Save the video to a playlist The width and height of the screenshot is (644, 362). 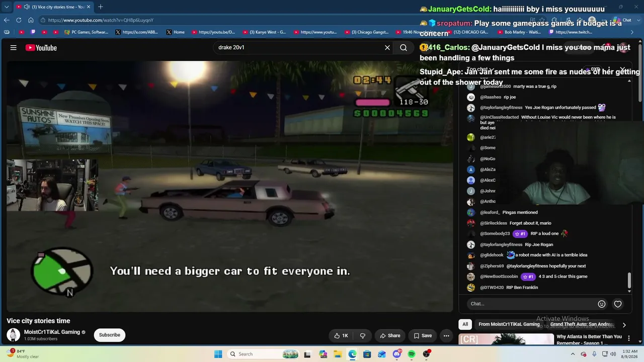[423, 335]
